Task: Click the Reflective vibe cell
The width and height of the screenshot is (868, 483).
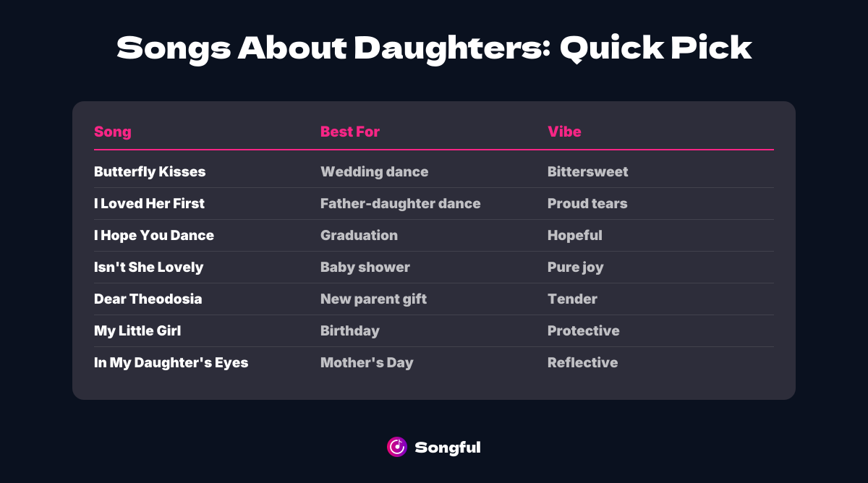Action: [x=582, y=363]
